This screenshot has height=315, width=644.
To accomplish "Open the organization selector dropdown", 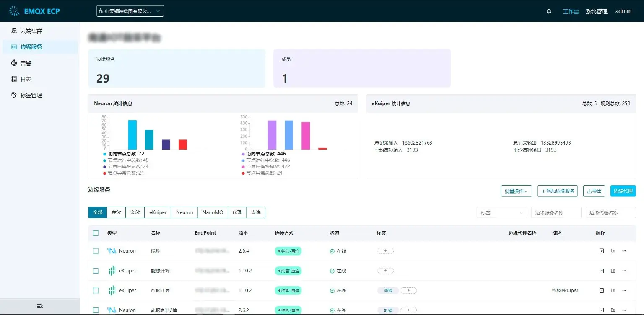I will pyautogui.click(x=130, y=11).
